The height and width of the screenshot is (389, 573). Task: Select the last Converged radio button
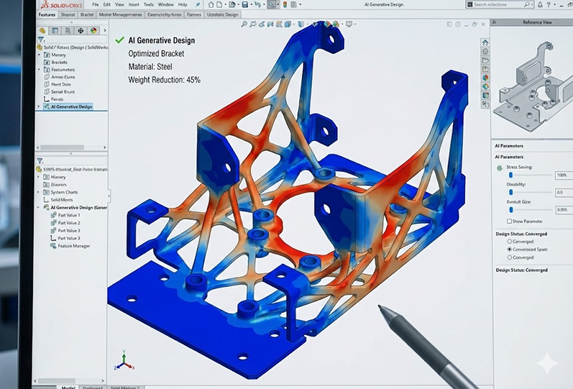pyautogui.click(x=509, y=257)
